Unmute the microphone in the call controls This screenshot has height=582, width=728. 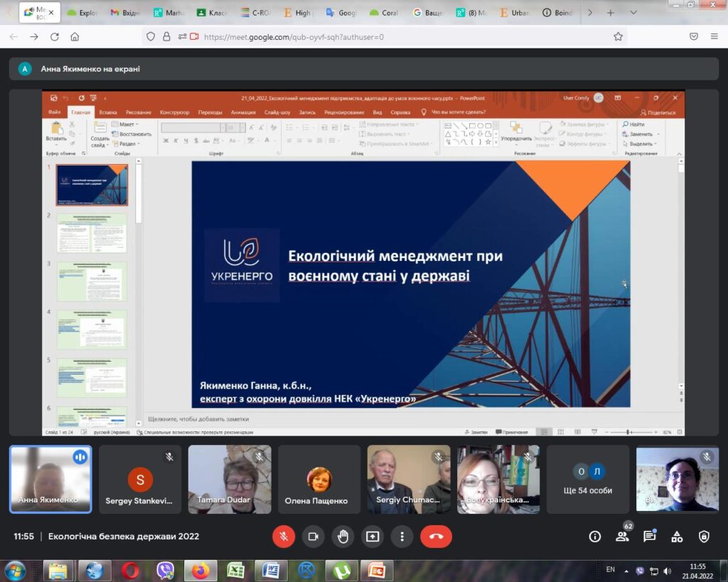[x=284, y=537]
